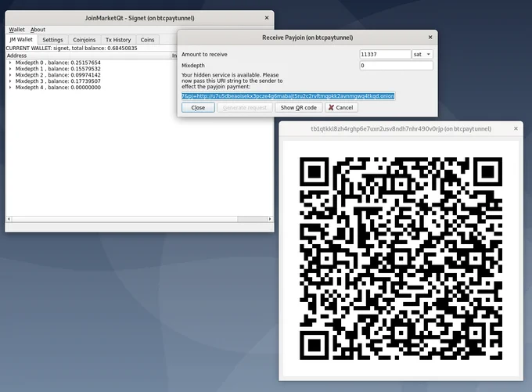Expand the Mixdepth 2 tree row
The height and width of the screenshot is (392, 532).
10,74
